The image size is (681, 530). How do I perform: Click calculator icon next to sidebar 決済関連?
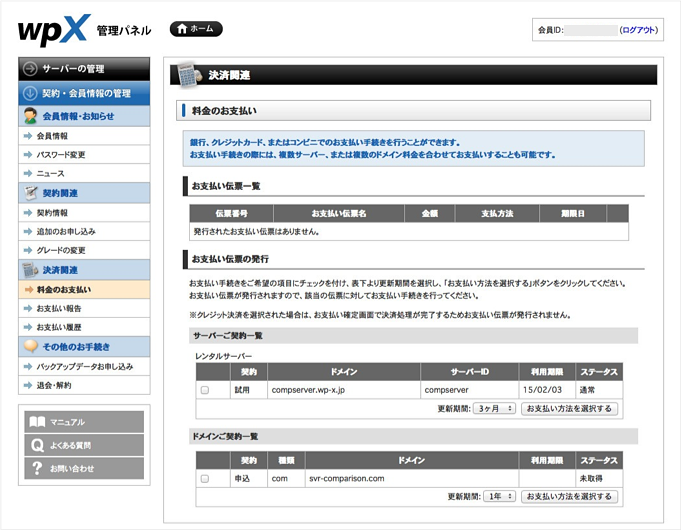[x=30, y=270]
